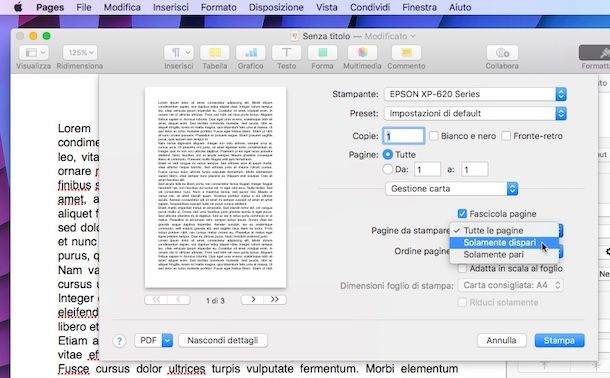Open print help with question mark button
This screenshot has height=378, width=610.
(x=119, y=341)
